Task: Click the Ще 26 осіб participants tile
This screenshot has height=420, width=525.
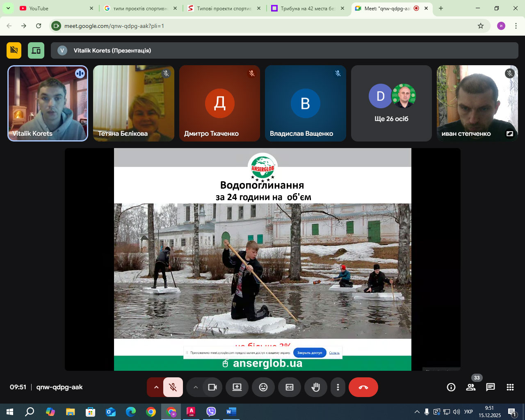Action: coord(391,103)
